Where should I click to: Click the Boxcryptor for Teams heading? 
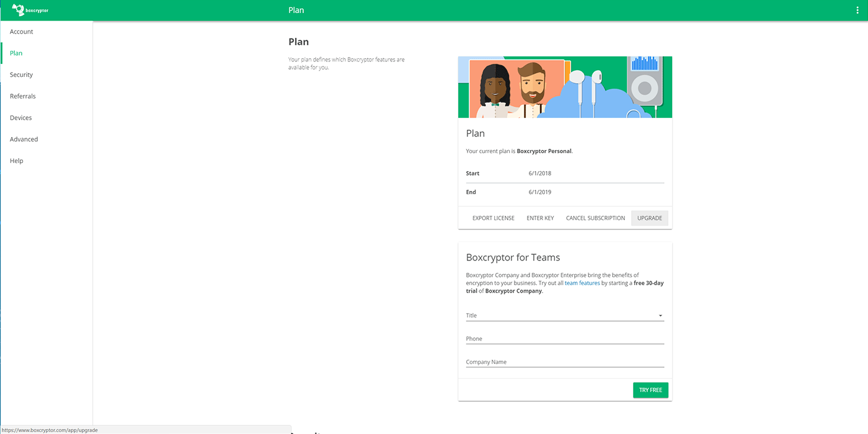(513, 257)
